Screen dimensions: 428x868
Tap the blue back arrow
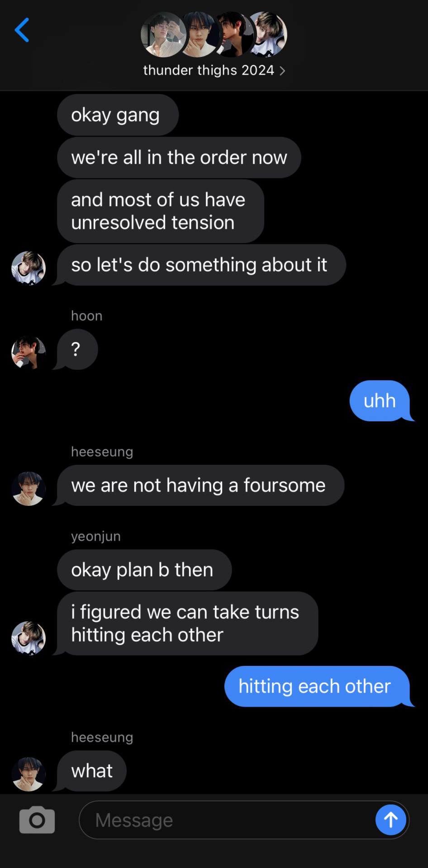[x=22, y=30]
